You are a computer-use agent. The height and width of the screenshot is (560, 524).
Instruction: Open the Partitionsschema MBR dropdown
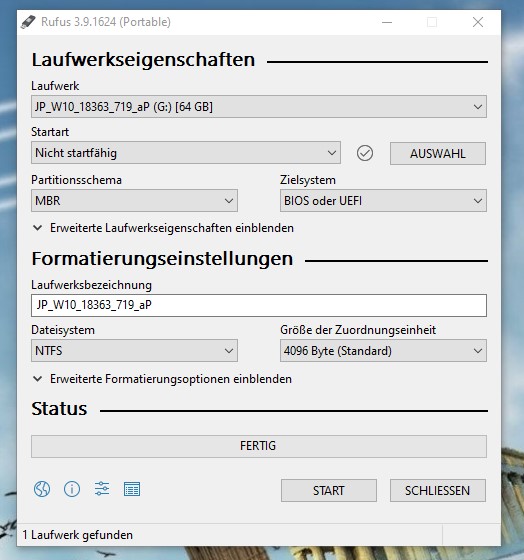pyautogui.click(x=134, y=200)
